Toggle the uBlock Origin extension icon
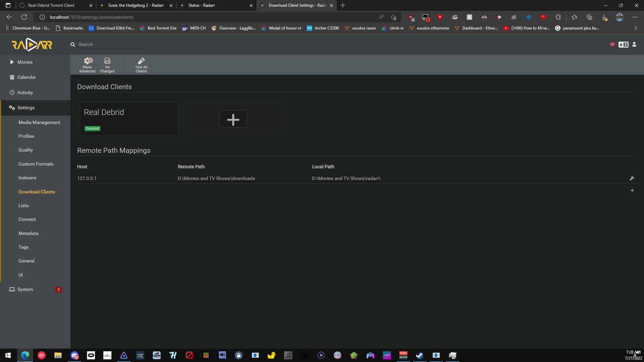 [410, 17]
